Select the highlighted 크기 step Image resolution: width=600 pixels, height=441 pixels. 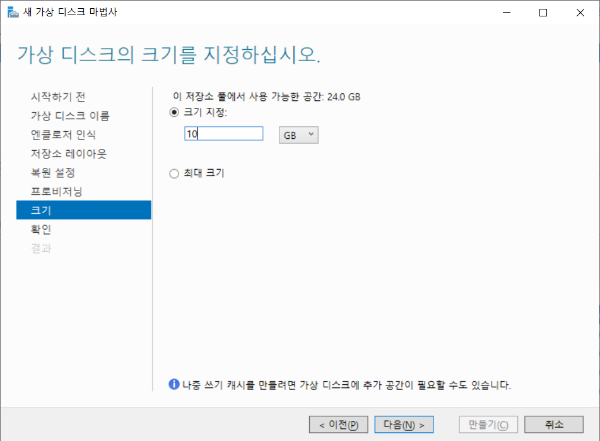pos(84,210)
